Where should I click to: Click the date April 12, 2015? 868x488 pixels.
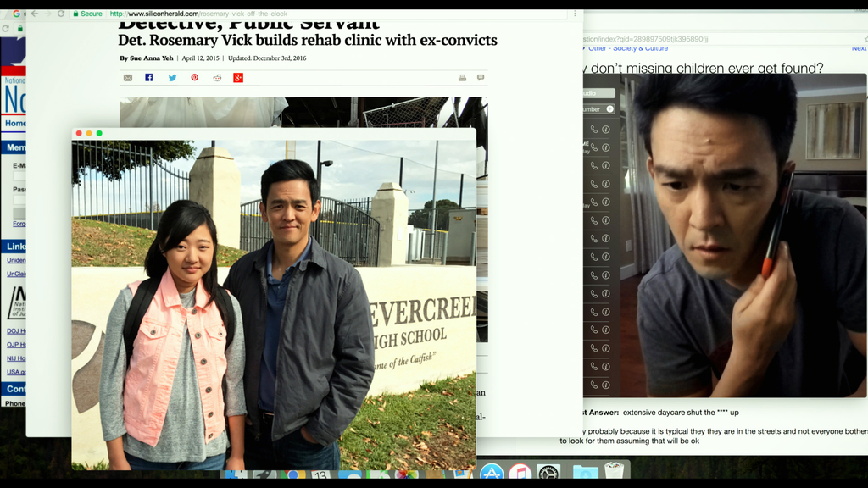200,58
